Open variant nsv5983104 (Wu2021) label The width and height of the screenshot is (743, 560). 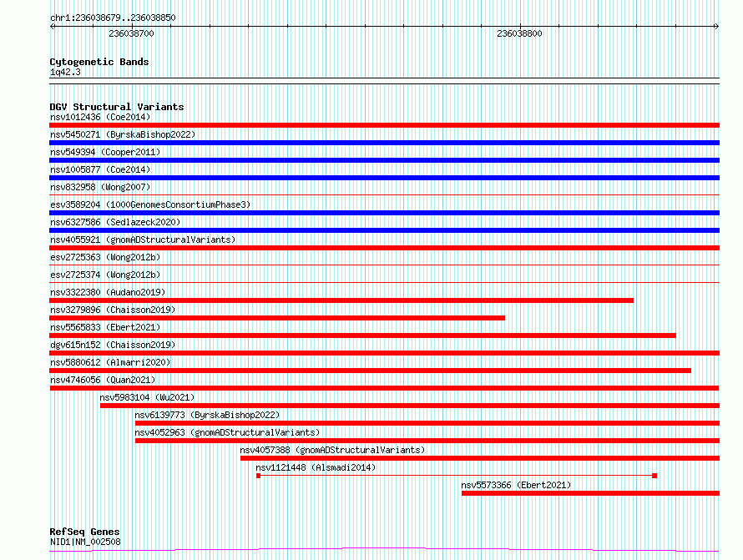[147, 397]
